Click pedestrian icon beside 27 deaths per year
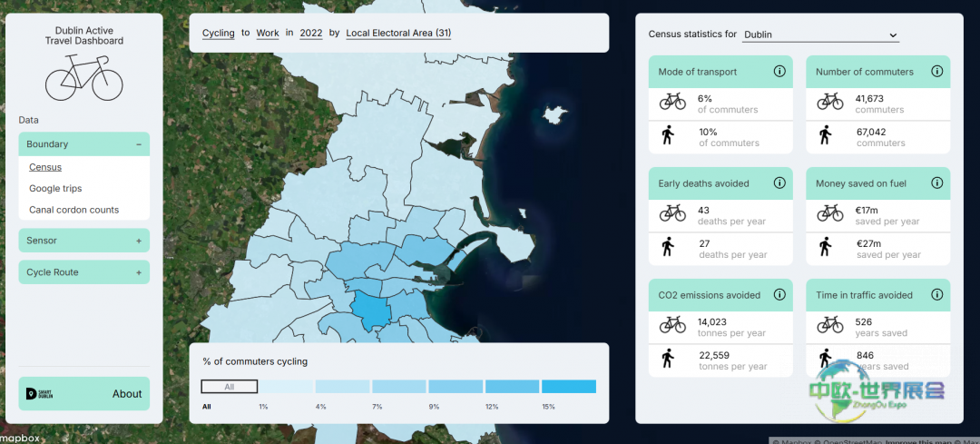The height and width of the screenshot is (444, 980). point(668,247)
